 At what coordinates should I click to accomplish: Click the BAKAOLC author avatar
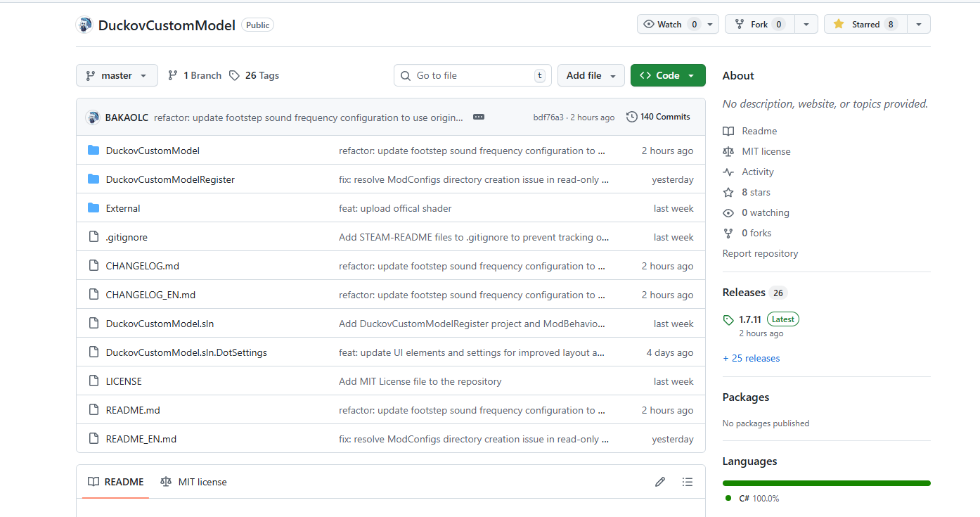tap(93, 117)
